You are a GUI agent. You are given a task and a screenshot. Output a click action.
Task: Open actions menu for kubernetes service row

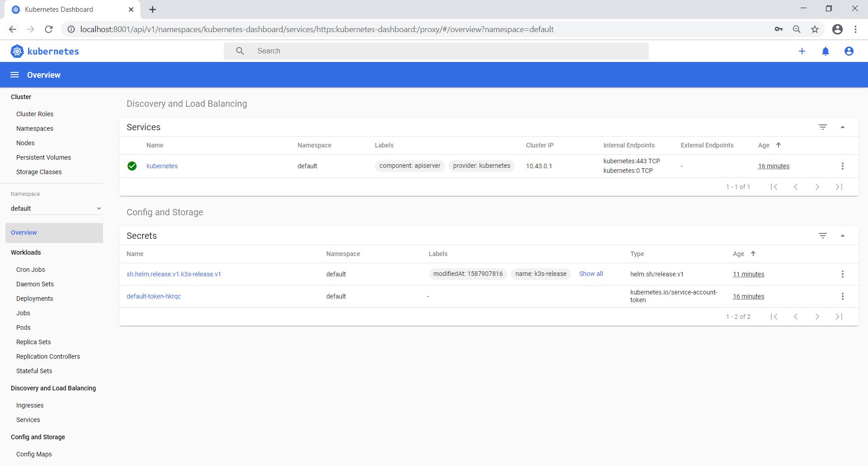pos(842,166)
